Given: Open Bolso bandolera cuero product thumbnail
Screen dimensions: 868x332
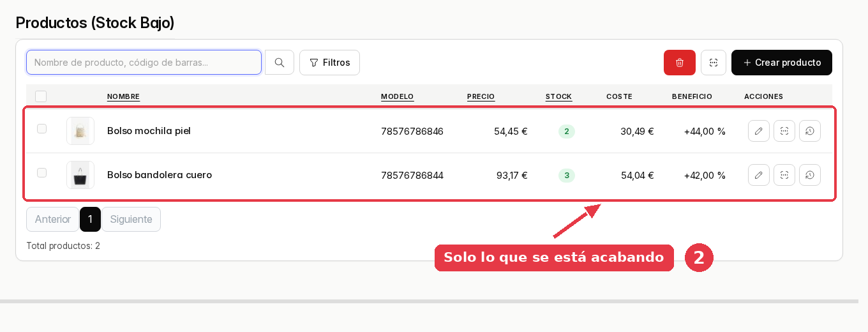Looking at the screenshot, I should coord(80,175).
